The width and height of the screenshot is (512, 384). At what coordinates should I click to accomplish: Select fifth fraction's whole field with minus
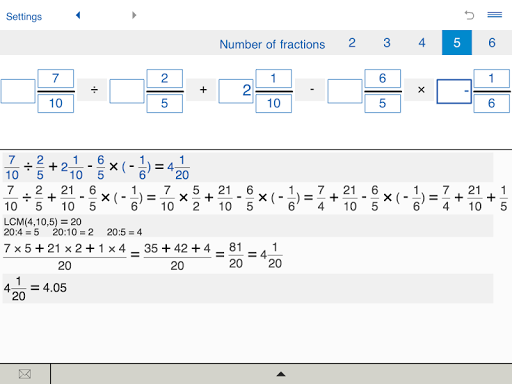point(454,91)
